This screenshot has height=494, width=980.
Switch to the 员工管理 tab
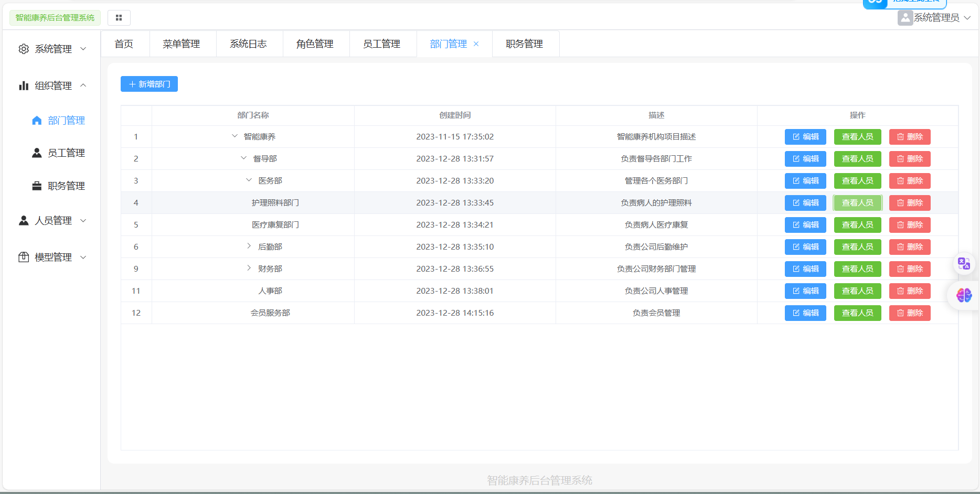[382, 44]
